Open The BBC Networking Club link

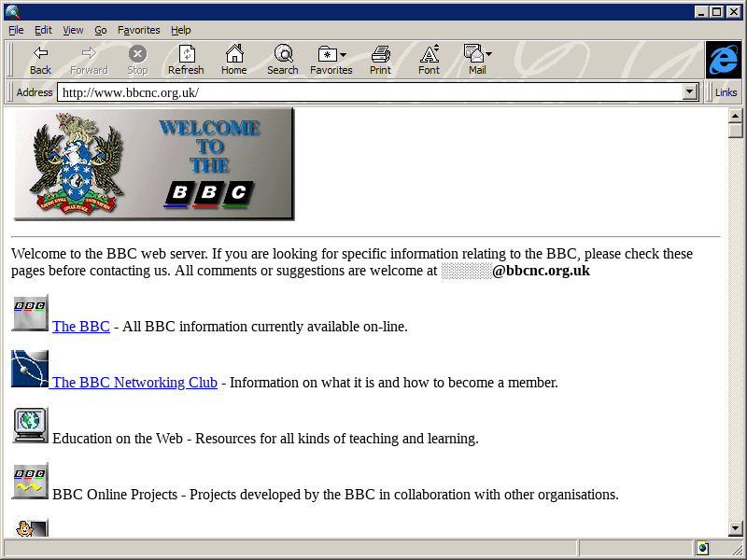134,383
